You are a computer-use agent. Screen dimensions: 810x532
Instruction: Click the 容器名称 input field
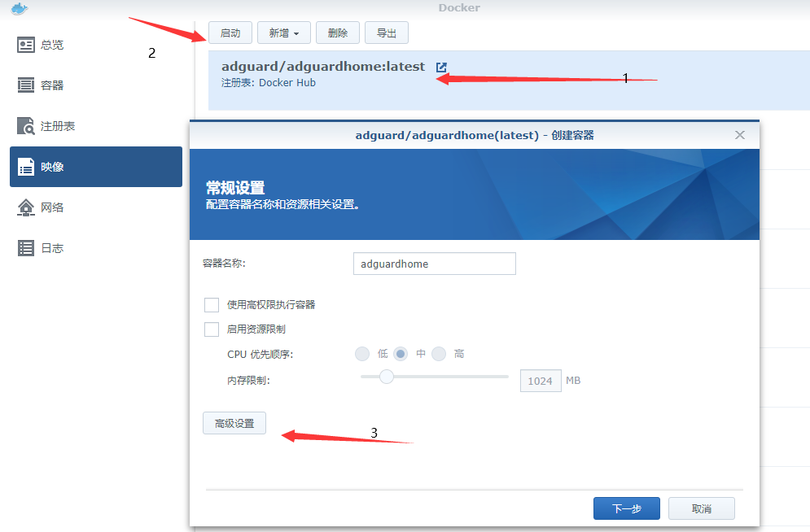[x=435, y=264]
